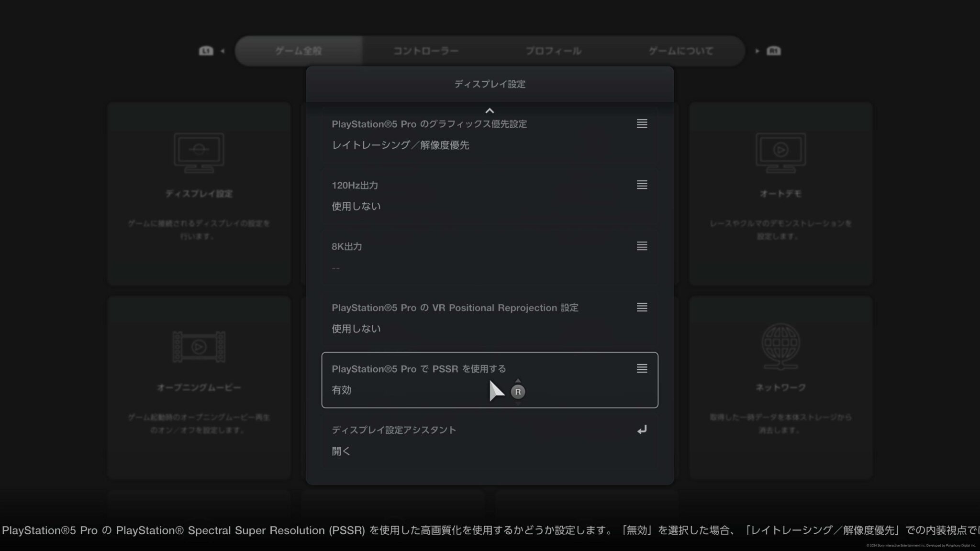Open the ディスプレイ設定アシスタント with 開く
980x551 pixels.
pyautogui.click(x=490, y=440)
